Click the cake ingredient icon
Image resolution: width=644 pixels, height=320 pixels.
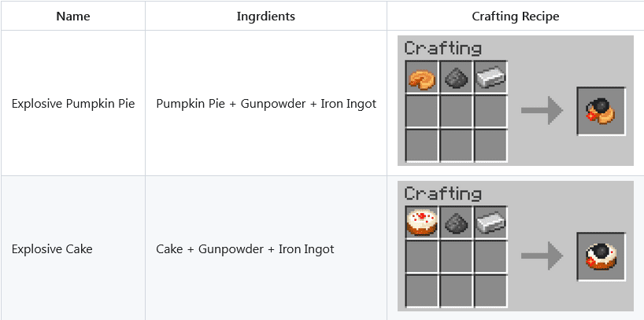coord(422,223)
